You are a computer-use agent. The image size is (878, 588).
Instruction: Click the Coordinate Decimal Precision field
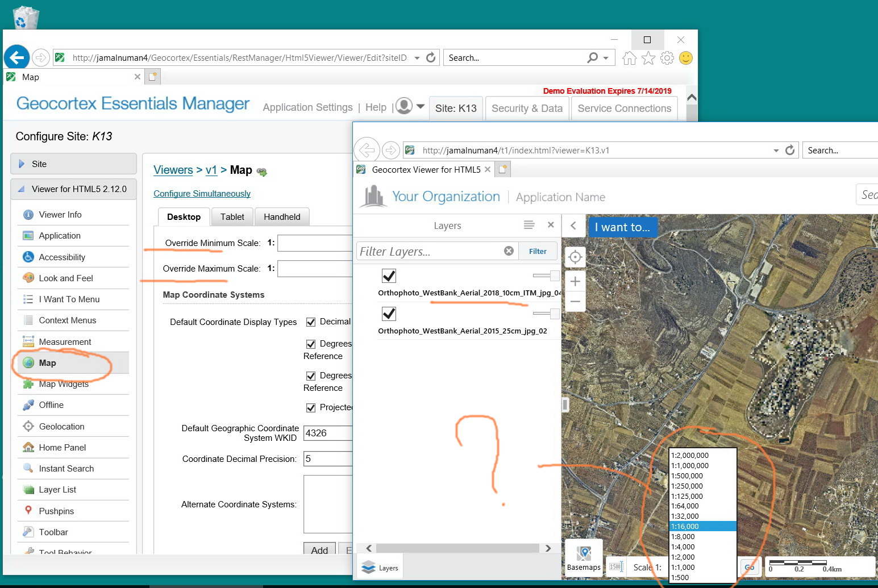pos(328,459)
